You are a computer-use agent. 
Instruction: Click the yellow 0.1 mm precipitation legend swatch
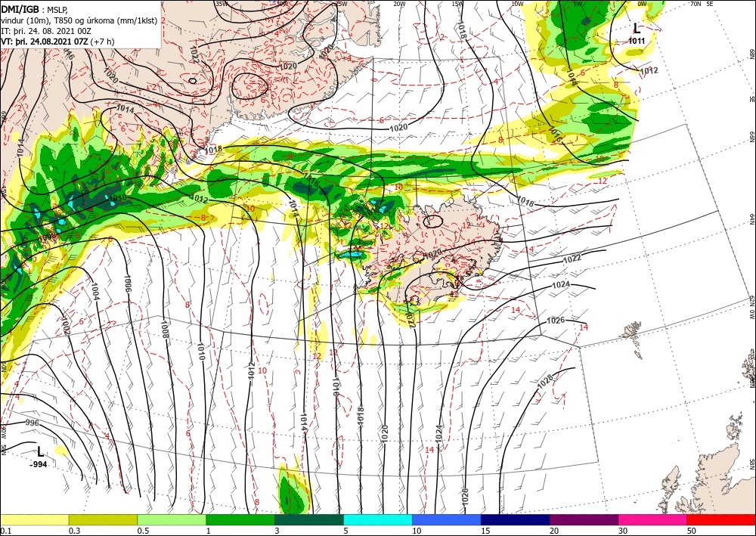pyautogui.click(x=34, y=520)
